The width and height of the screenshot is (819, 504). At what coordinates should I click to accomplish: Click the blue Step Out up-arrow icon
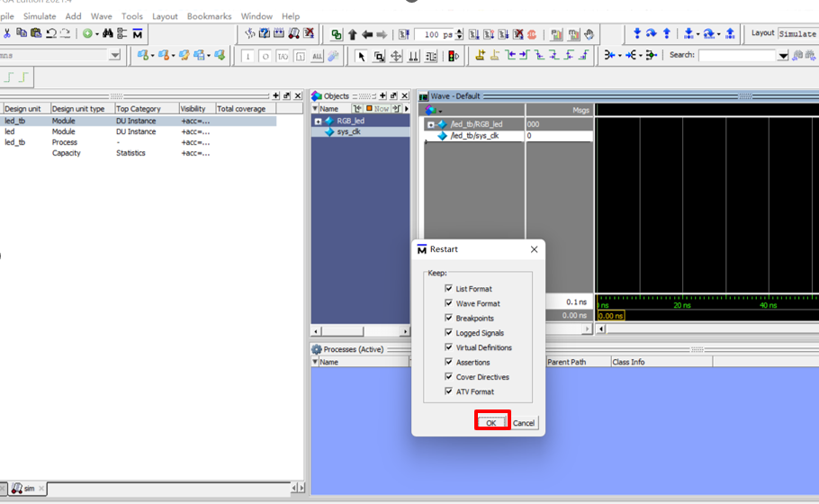(x=667, y=33)
